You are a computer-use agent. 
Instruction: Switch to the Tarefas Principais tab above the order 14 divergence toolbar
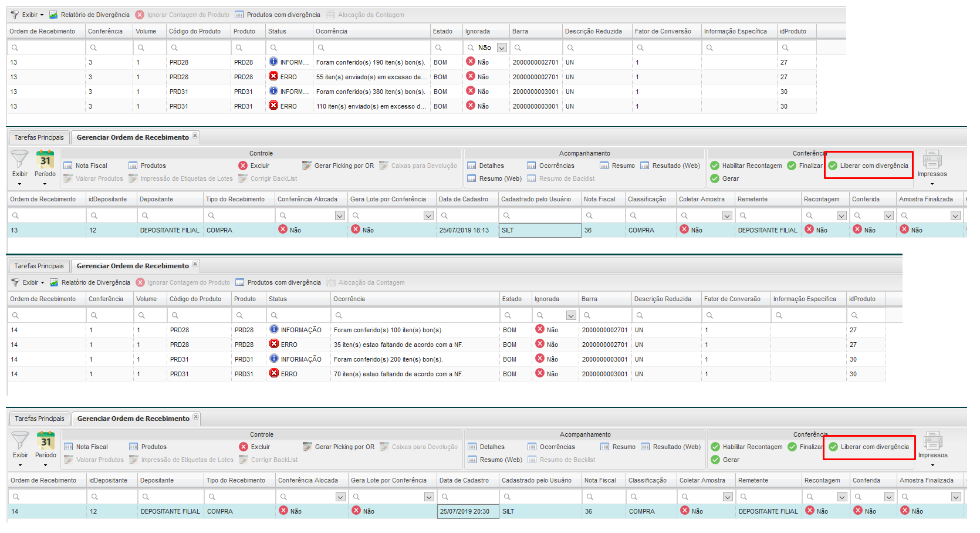[39, 266]
